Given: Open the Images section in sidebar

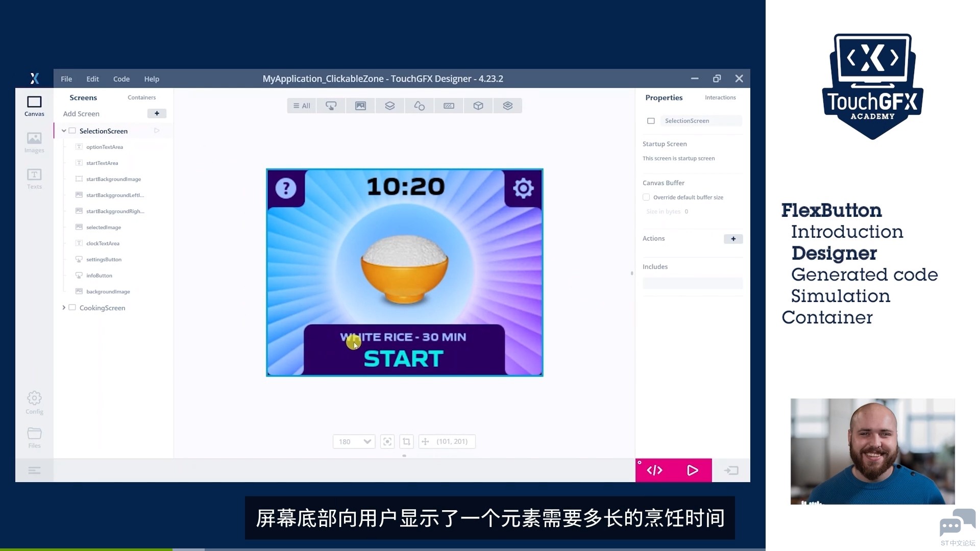Looking at the screenshot, I should click(x=34, y=142).
